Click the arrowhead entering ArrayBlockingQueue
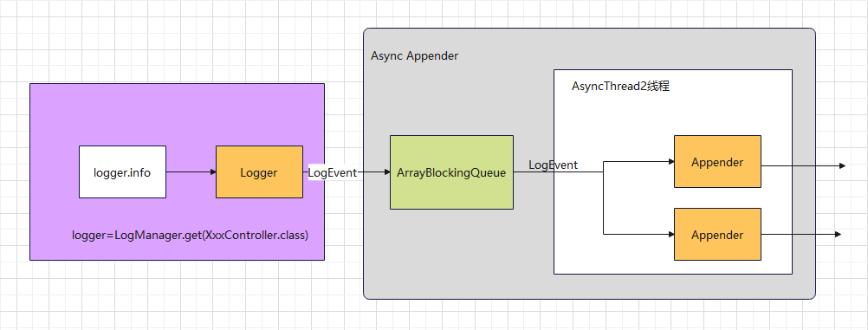 pyautogui.click(x=387, y=172)
